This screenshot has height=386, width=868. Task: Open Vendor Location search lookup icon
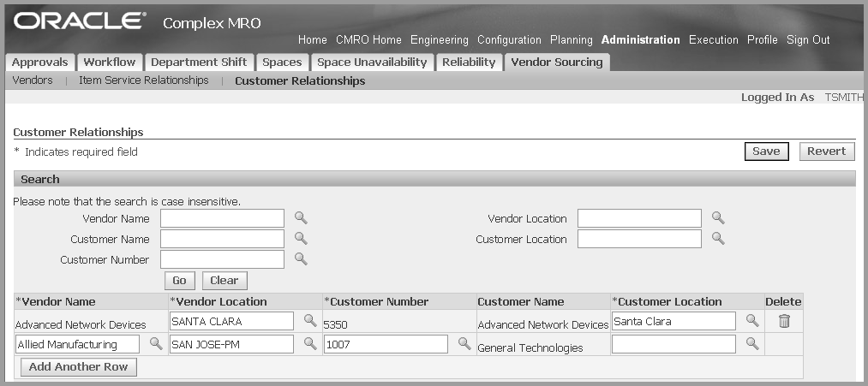(718, 217)
